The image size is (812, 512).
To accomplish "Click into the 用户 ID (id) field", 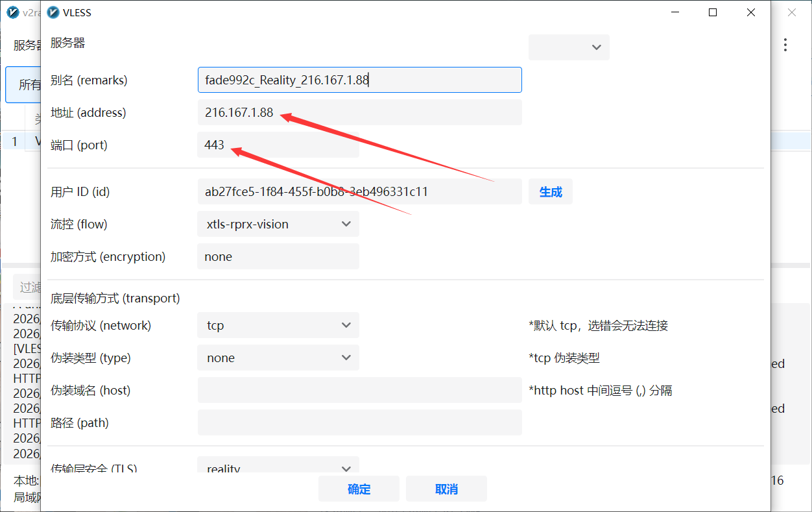I will pos(359,191).
